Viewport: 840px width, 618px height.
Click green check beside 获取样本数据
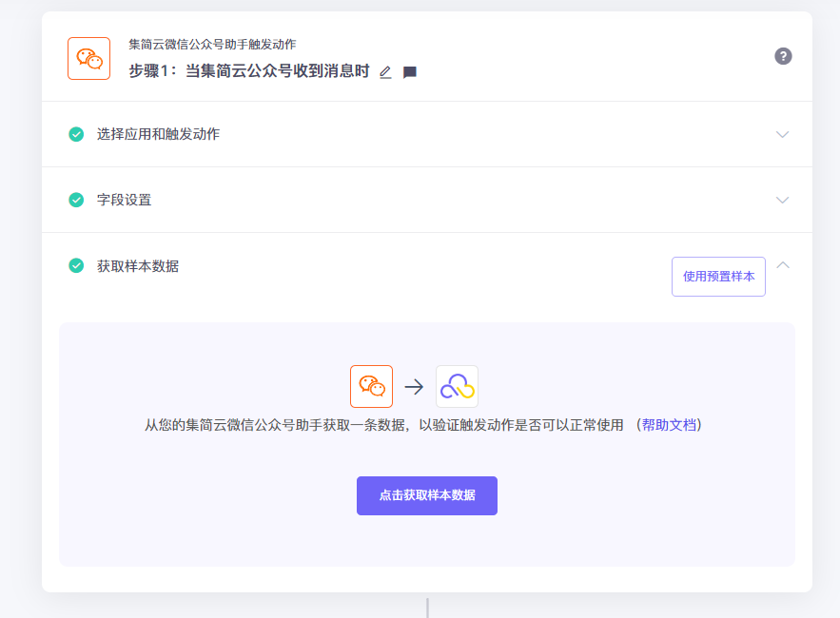(76, 265)
